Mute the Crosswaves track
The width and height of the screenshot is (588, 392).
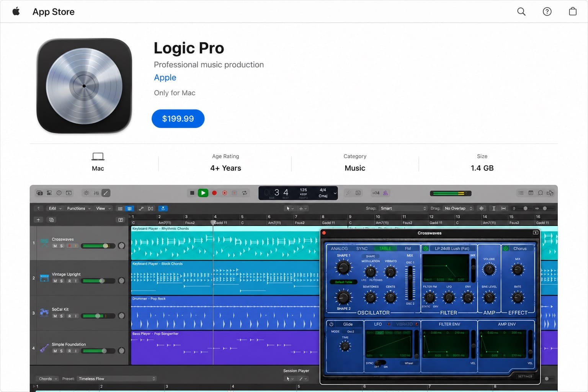pos(55,246)
